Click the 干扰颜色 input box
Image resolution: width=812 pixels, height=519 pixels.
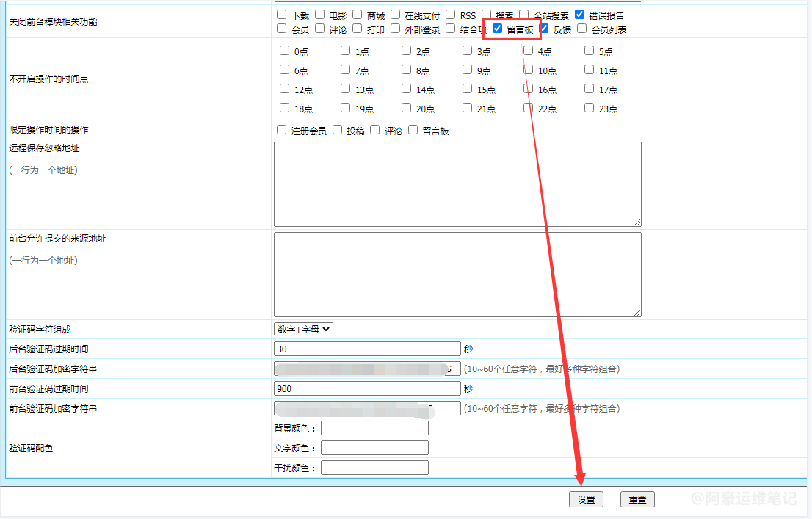(x=375, y=468)
